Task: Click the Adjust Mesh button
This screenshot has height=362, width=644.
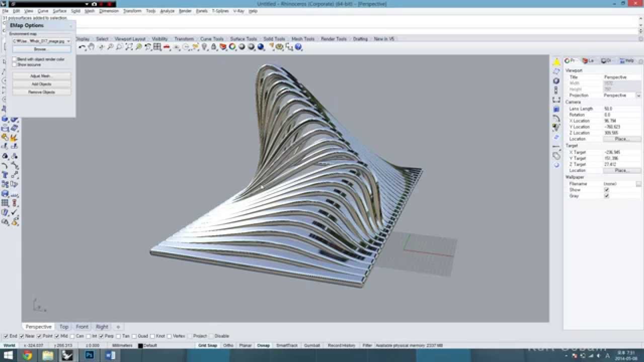Action: (41, 76)
